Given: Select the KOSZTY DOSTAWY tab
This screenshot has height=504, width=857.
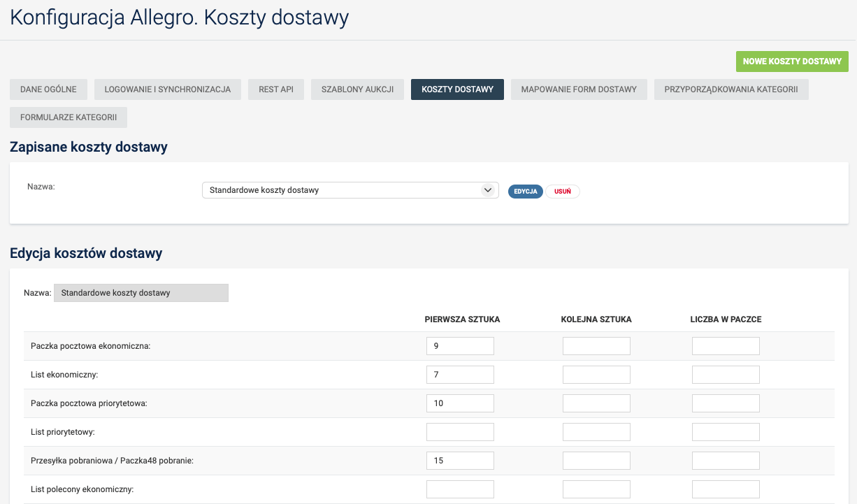Looking at the screenshot, I should tap(457, 89).
